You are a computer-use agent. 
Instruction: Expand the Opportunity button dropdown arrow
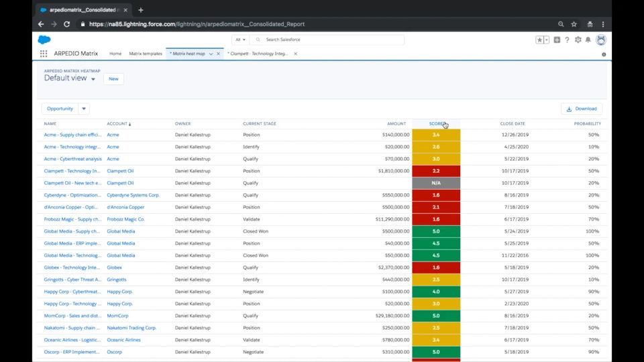[x=84, y=109]
